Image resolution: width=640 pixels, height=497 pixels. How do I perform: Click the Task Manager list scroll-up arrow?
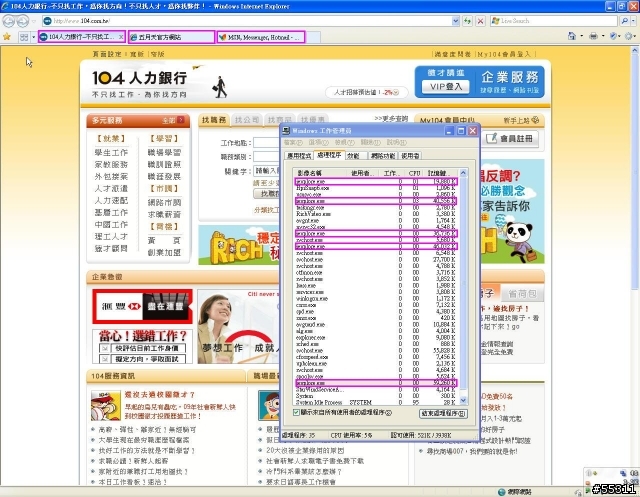[x=463, y=173]
